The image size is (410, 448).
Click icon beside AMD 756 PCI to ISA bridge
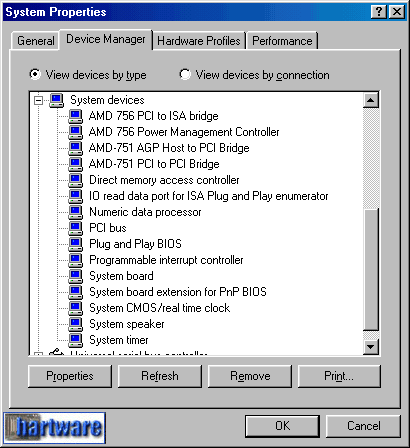tap(75, 116)
